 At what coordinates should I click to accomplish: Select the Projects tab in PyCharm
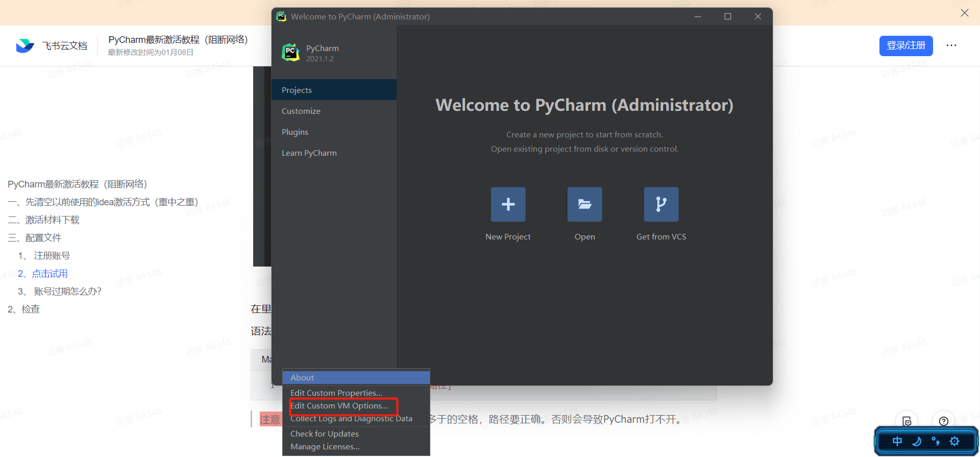tap(334, 90)
